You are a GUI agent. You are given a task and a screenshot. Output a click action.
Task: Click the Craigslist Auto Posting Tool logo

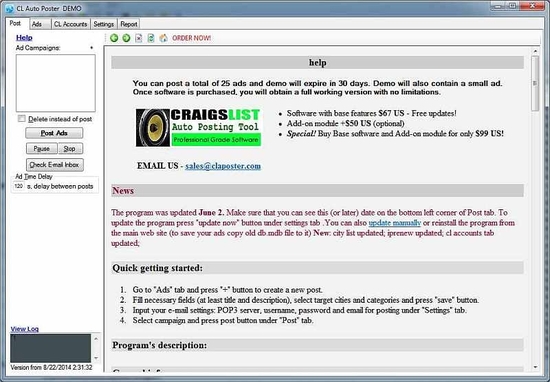click(x=199, y=128)
